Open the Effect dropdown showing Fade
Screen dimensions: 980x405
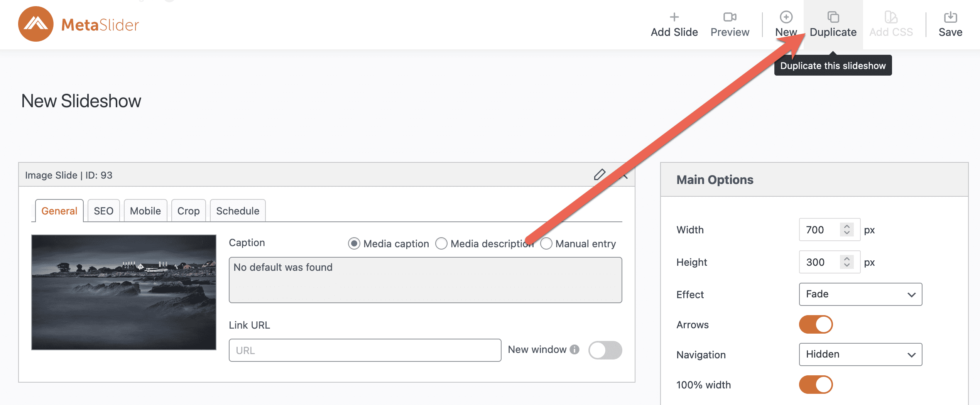[x=860, y=294]
